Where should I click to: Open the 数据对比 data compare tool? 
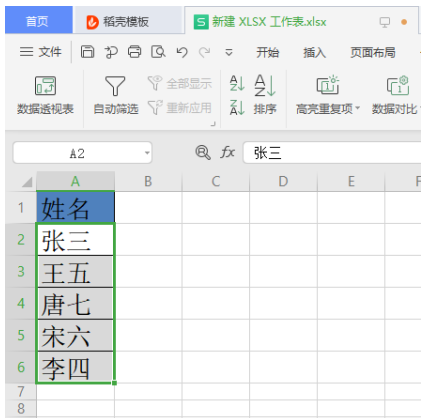coord(397,95)
